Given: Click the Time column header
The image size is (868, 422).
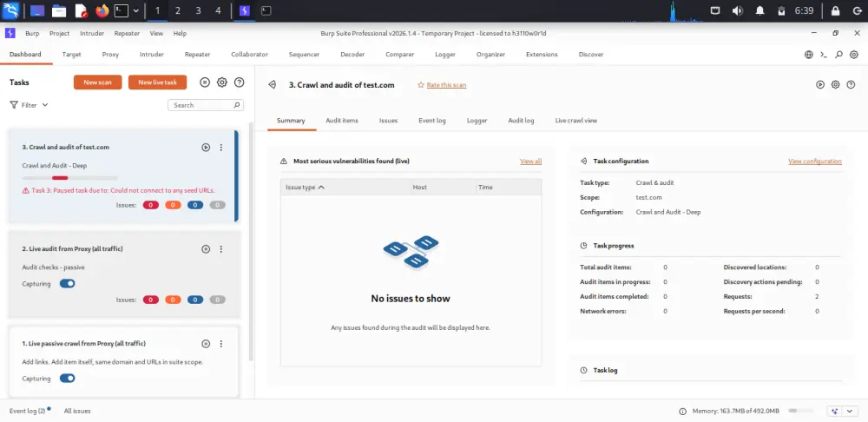Looking at the screenshot, I should pyautogui.click(x=509, y=188).
